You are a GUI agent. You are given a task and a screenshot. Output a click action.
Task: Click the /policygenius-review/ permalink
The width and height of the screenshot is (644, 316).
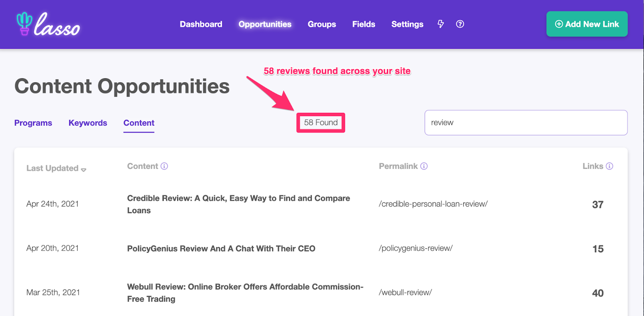[415, 248]
